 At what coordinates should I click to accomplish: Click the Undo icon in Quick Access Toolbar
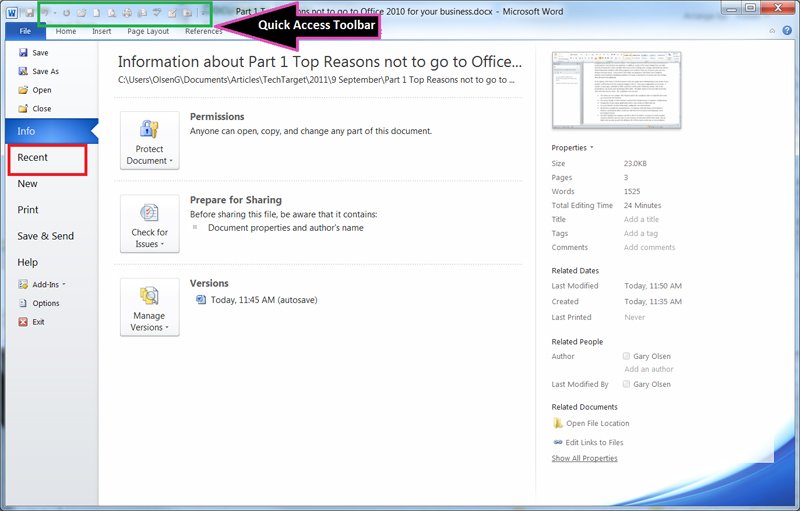click(x=45, y=13)
